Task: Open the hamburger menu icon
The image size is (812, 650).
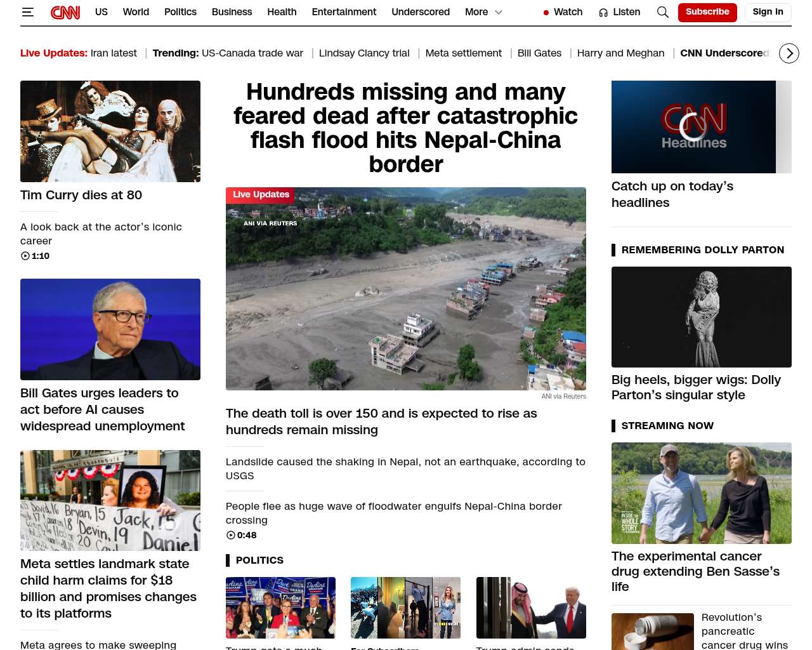Action: (x=28, y=12)
